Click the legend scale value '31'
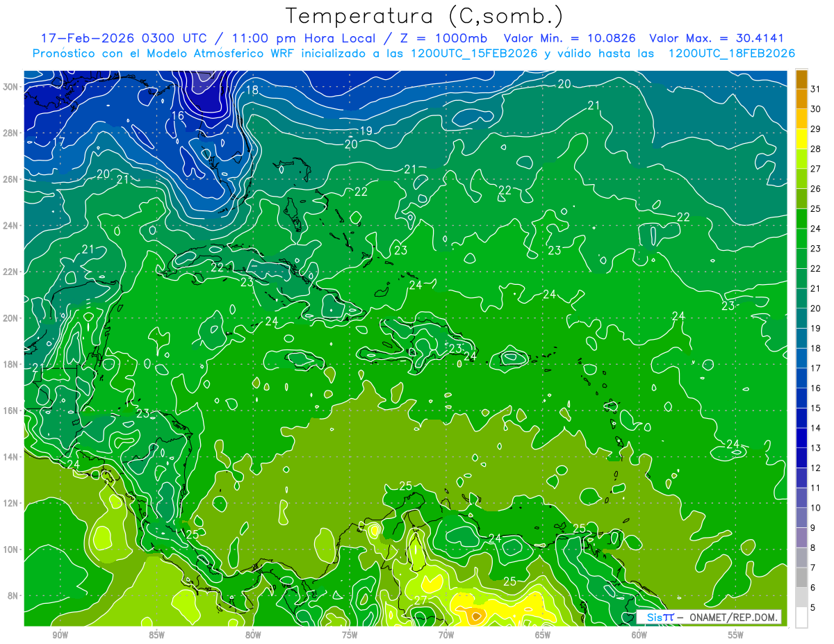834x644 pixels. click(816, 88)
